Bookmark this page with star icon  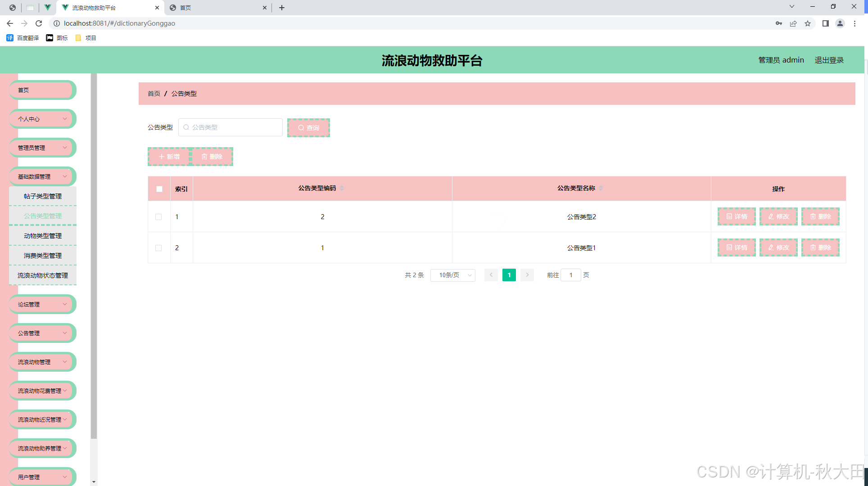[808, 23]
